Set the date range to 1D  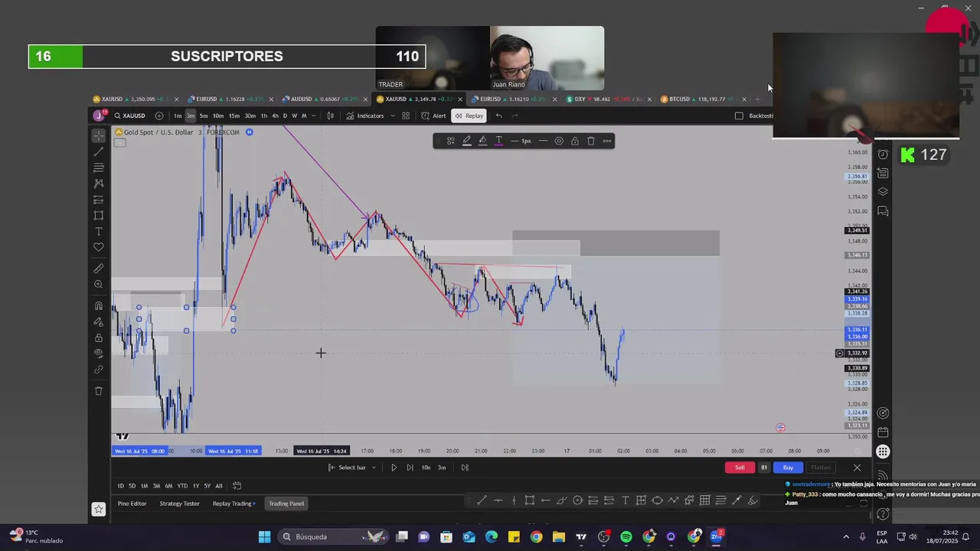tap(120, 486)
